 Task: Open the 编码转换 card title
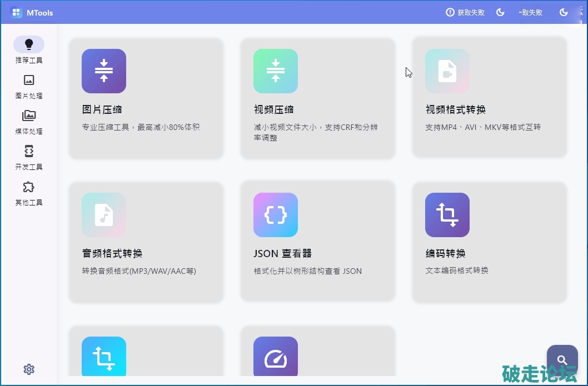pyautogui.click(x=446, y=254)
